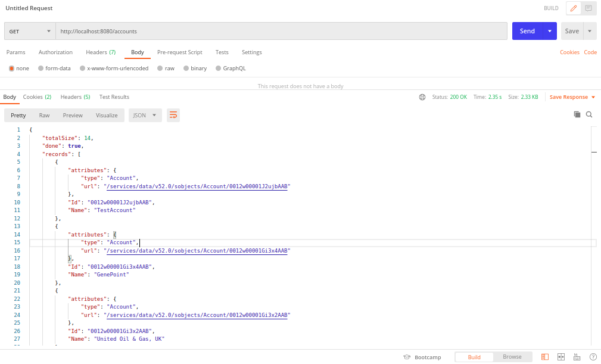Expand the Send button dropdown arrow
This screenshot has height=364, width=601.
tap(550, 31)
